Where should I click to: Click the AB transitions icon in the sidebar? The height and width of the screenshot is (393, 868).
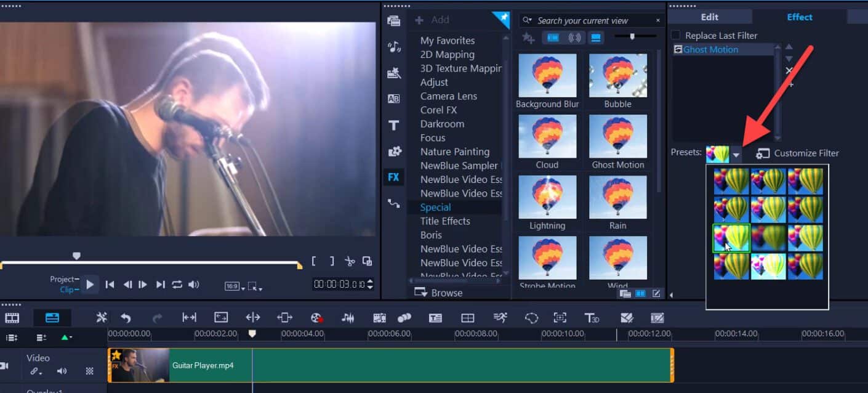pyautogui.click(x=394, y=97)
